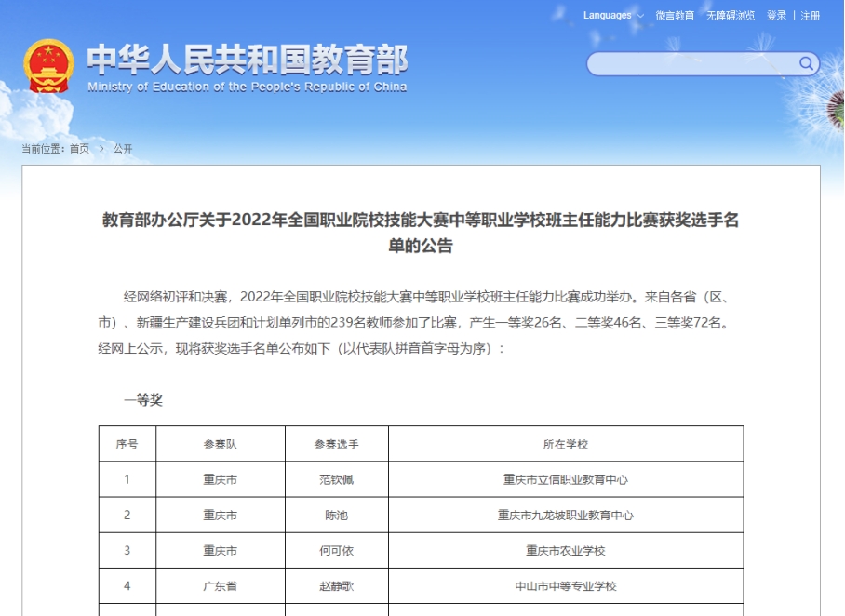Click the 所在学校 column header

(566, 444)
